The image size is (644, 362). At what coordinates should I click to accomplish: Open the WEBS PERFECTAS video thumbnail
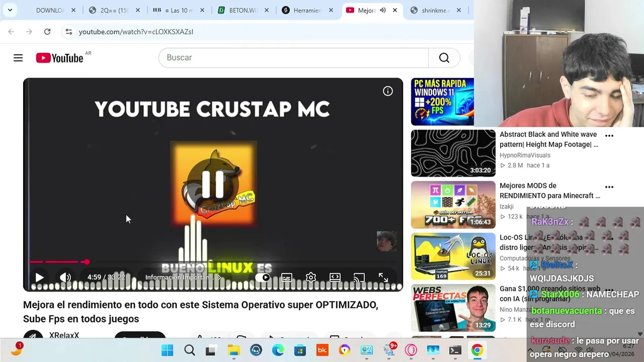coord(453,307)
